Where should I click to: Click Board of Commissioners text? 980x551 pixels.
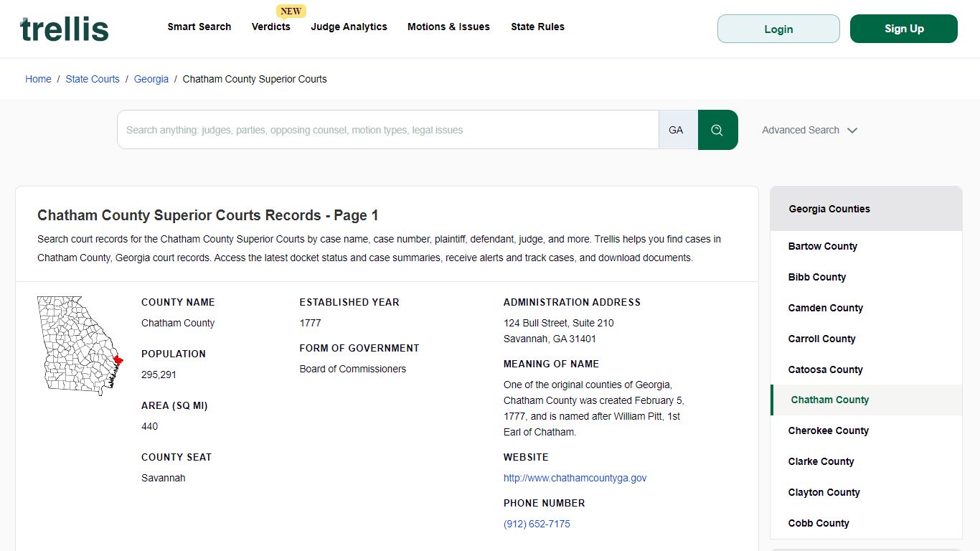coord(352,369)
